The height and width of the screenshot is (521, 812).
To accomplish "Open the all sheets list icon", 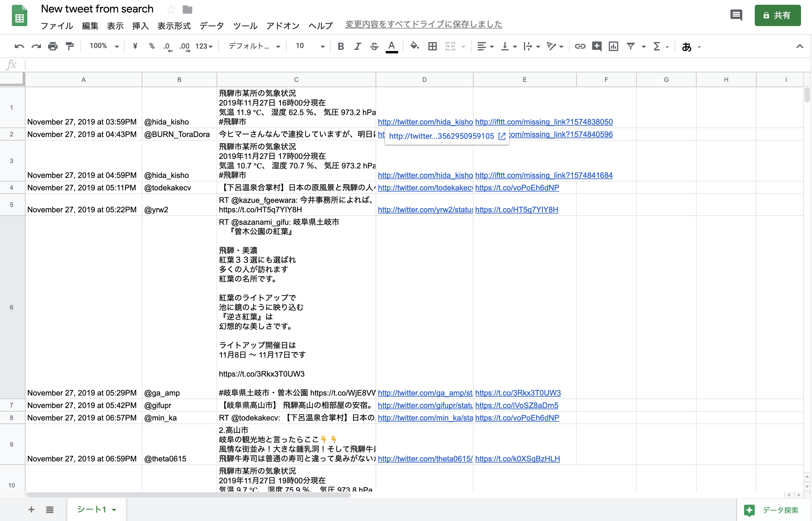I will [50, 509].
